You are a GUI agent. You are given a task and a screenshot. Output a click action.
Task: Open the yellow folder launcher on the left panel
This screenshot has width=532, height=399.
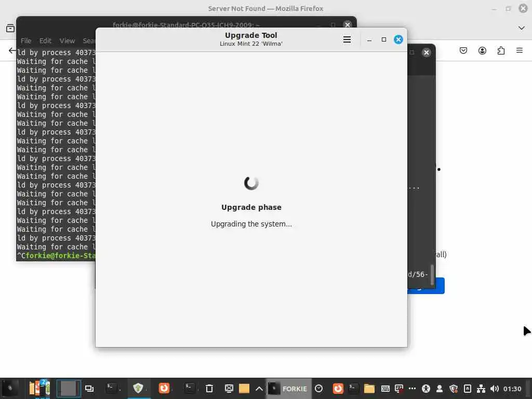[244, 389]
